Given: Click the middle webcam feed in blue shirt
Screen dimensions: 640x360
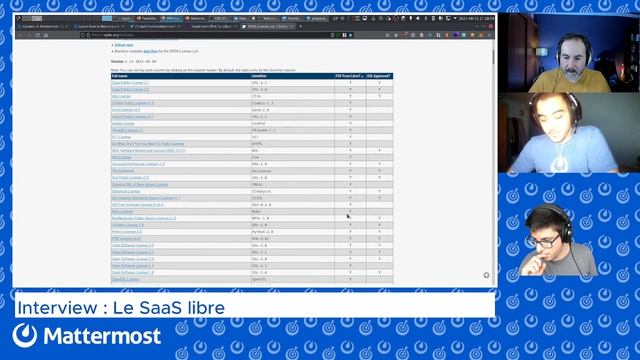Looking at the screenshot, I should (569, 132).
